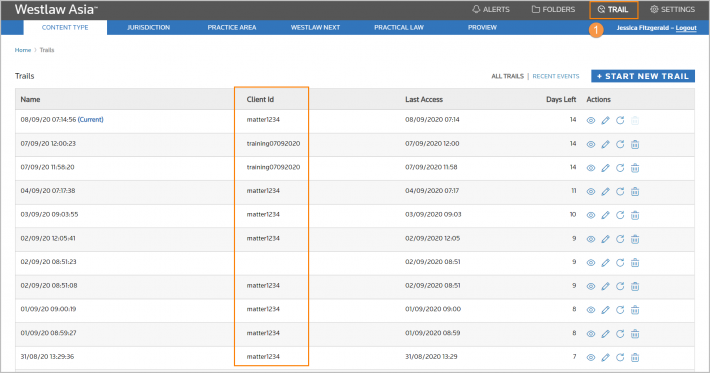Viewport: 710px width, 373px height.
Task: Delete the trail 07/09/20 11:58:20
Action: click(x=635, y=168)
